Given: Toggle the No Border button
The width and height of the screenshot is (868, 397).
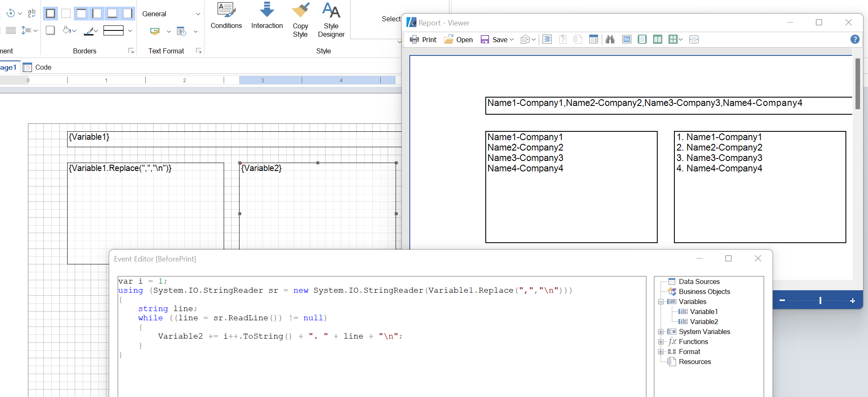Looking at the screenshot, I should pos(66,14).
